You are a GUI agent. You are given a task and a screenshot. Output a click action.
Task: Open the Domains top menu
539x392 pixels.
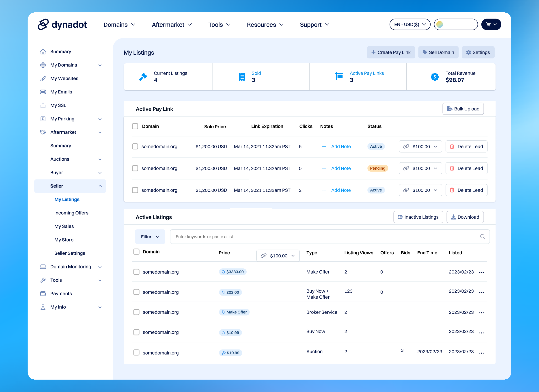pyautogui.click(x=120, y=25)
